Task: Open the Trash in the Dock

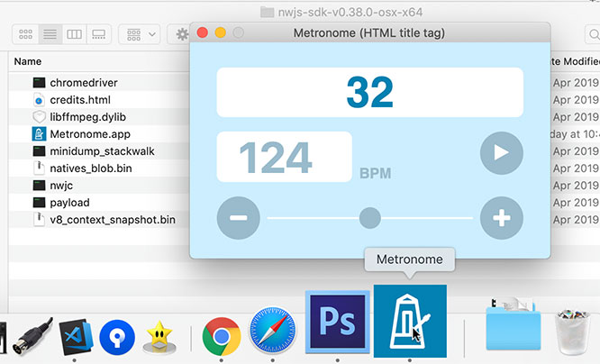Action: (572, 332)
